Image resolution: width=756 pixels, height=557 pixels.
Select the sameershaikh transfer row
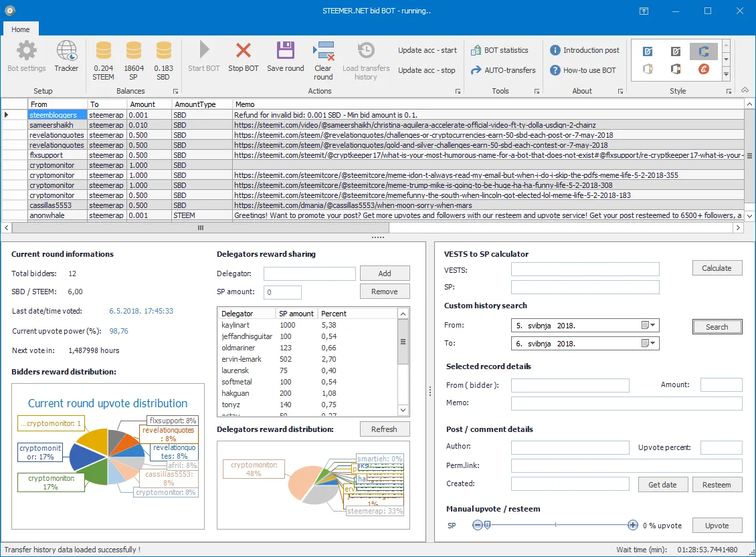(373, 125)
